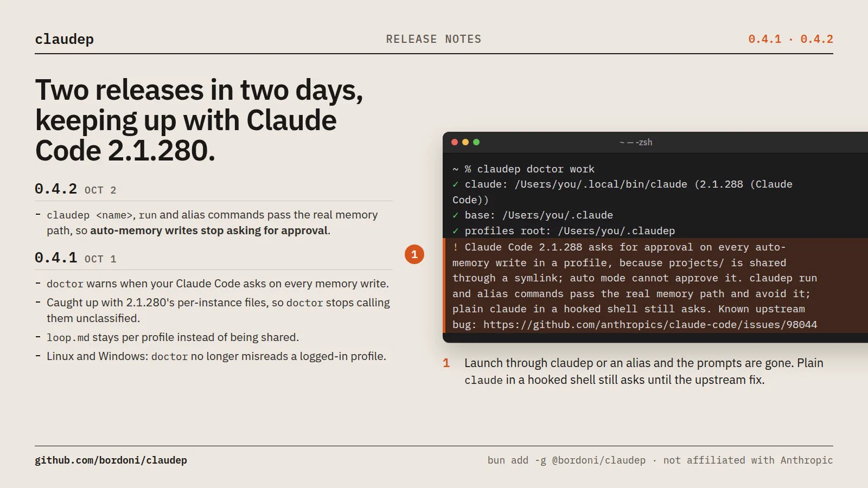The width and height of the screenshot is (868, 488).
Task: Click the 'bun add -g @bordoni/claudep' command
Action: pos(566,460)
